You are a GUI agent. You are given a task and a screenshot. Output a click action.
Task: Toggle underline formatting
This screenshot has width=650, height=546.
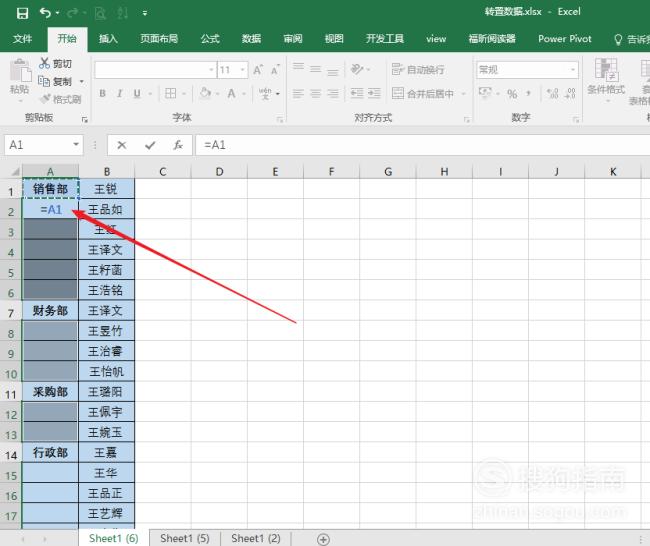tap(137, 93)
